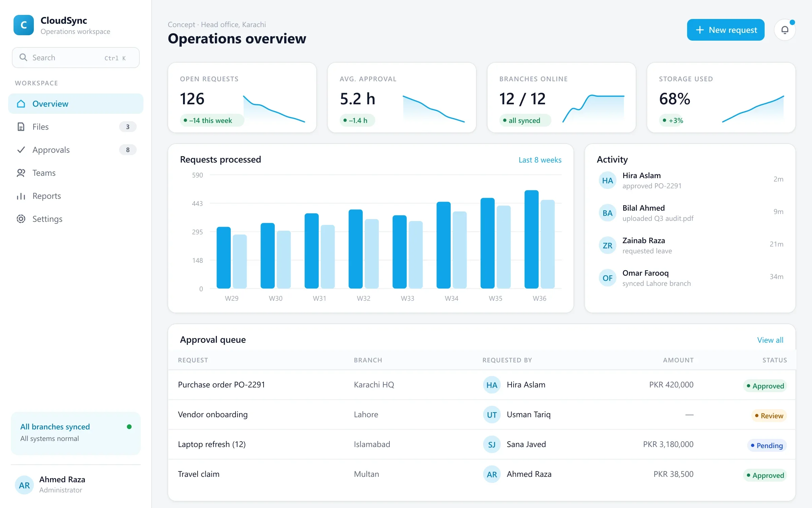Screen dimensions: 812x508
Task: Click the Files count badge 3
Action: (x=128, y=127)
